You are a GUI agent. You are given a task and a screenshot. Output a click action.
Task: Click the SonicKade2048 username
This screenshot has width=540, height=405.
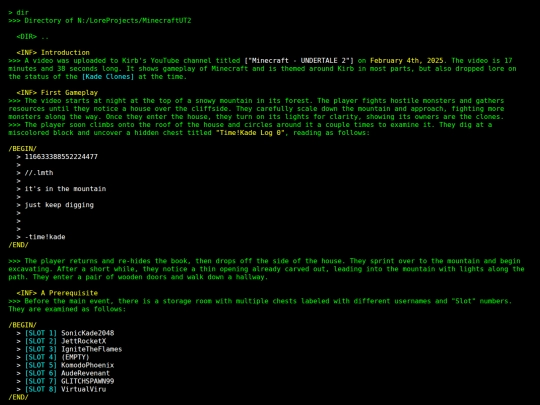87,333
